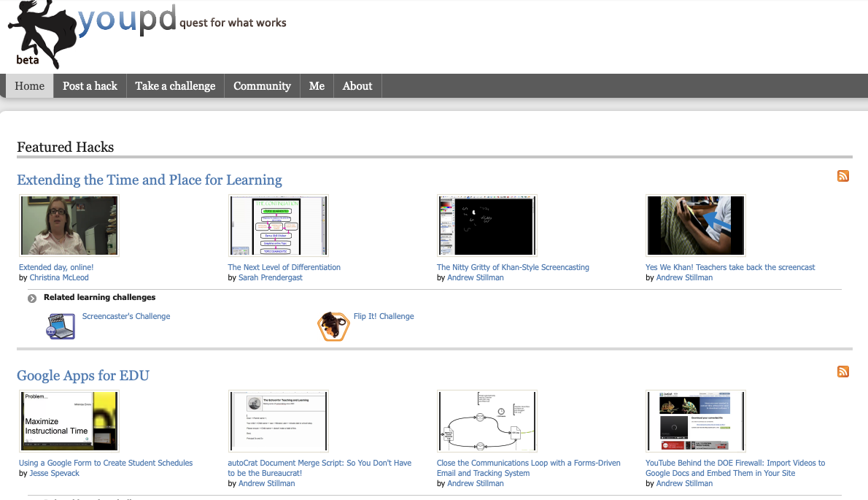The width and height of the screenshot is (868, 500).
Task: Open the About page
Action: pyautogui.click(x=357, y=86)
